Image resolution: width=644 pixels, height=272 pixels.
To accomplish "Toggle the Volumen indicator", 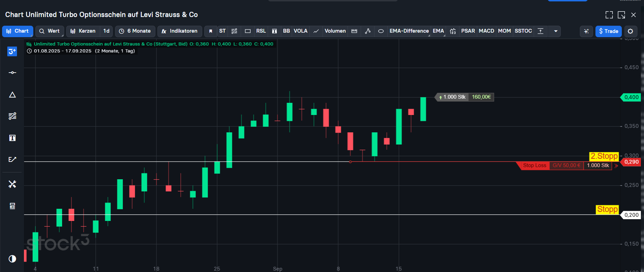I will click(335, 31).
